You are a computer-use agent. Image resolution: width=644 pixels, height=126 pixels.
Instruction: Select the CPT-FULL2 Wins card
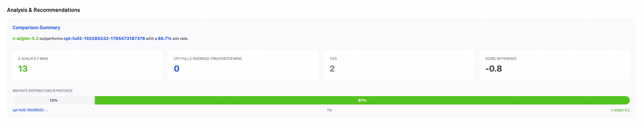(x=243, y=65)
